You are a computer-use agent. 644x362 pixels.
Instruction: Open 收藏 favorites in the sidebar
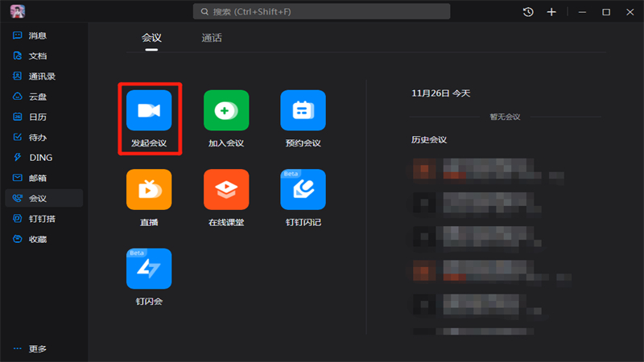coord(44,239)
